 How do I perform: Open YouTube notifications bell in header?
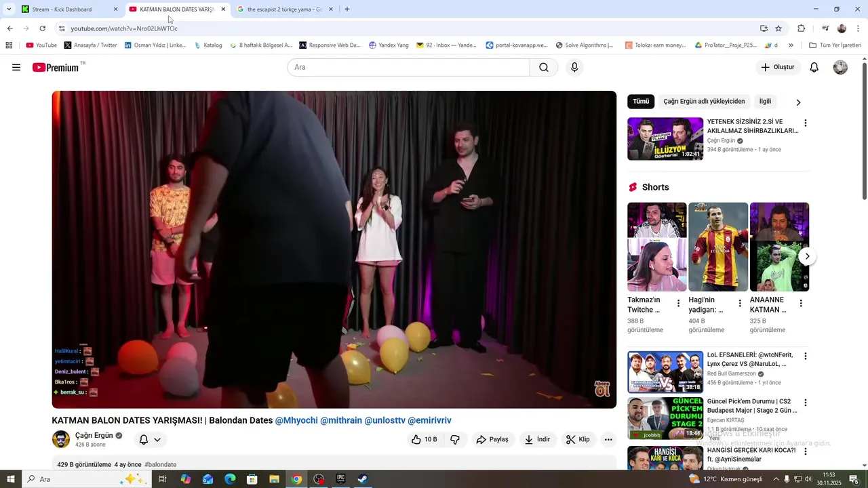click(814, 67)
